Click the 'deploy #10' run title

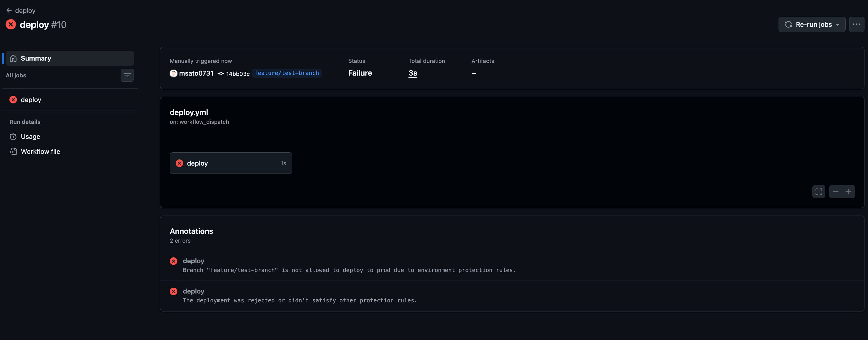[x=43, y=25]
